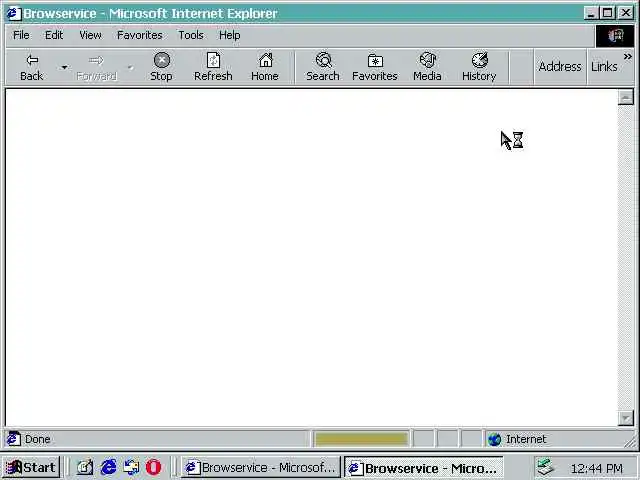This screenshot has width=640, height=480.
Task: Expand the toolbar overflow chevron
Action: pyautogui.click(x=628, y=57)
